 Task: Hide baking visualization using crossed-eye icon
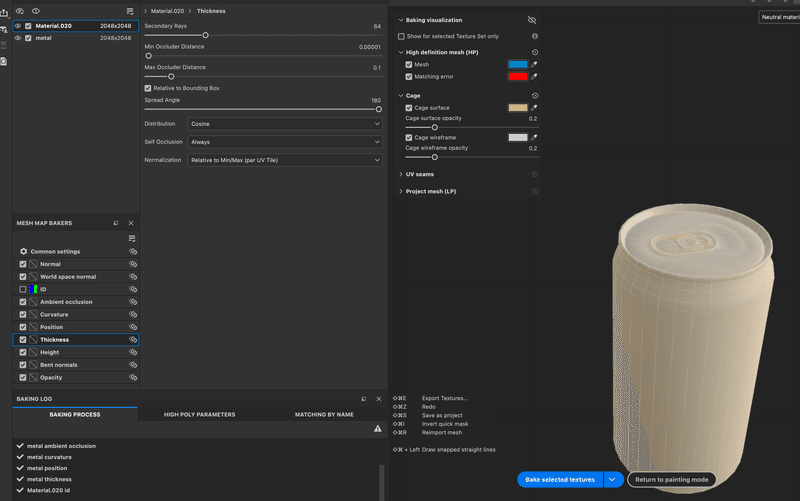(532, 20)
